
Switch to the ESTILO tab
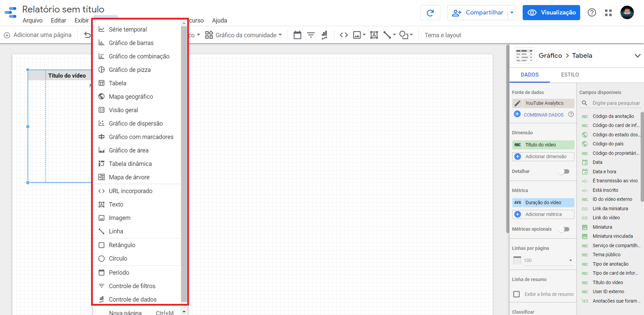pyautogui.click(x=569, y=75)
